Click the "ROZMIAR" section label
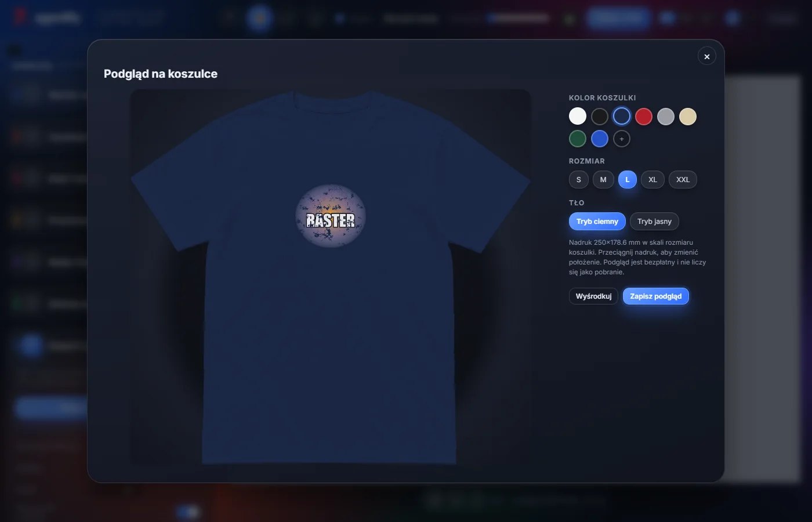The image size is (812, 522). 587,161
